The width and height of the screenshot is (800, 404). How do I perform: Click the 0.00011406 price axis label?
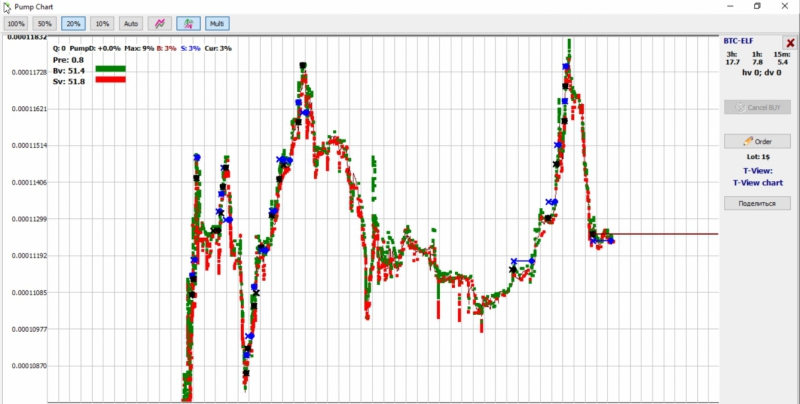click(29, 183)
